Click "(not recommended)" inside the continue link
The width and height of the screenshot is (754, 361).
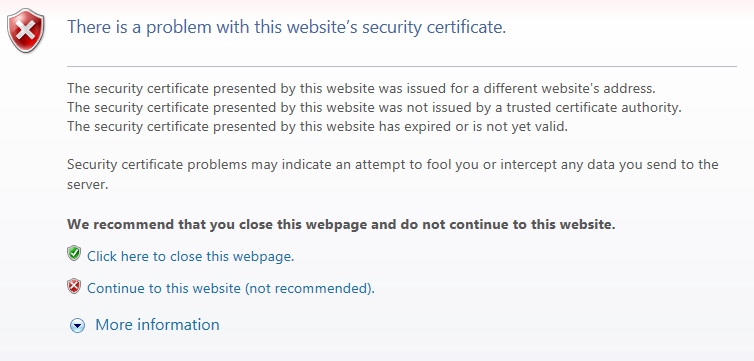[x=309, y=288]
